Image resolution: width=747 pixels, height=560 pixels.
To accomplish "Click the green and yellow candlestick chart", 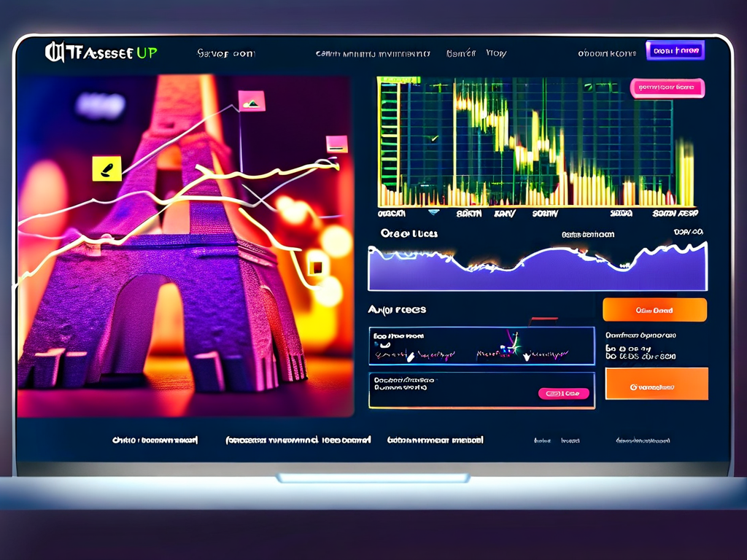I will pyautogui.click(x=536, y=142).
